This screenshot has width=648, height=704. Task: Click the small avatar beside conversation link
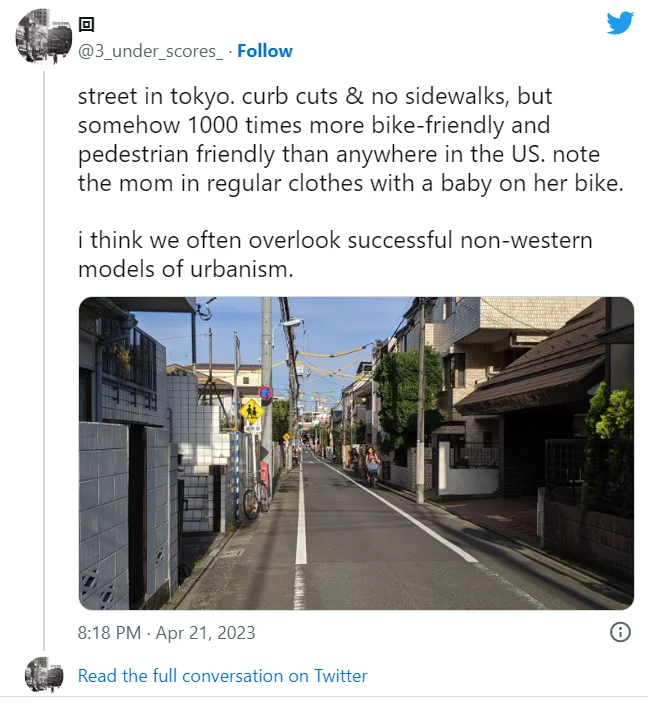(x=44, y=675)
